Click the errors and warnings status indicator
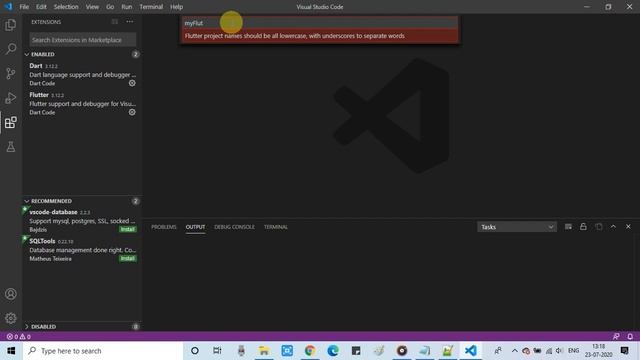Viewport: 640px width, 360px height. click(18, 337)
